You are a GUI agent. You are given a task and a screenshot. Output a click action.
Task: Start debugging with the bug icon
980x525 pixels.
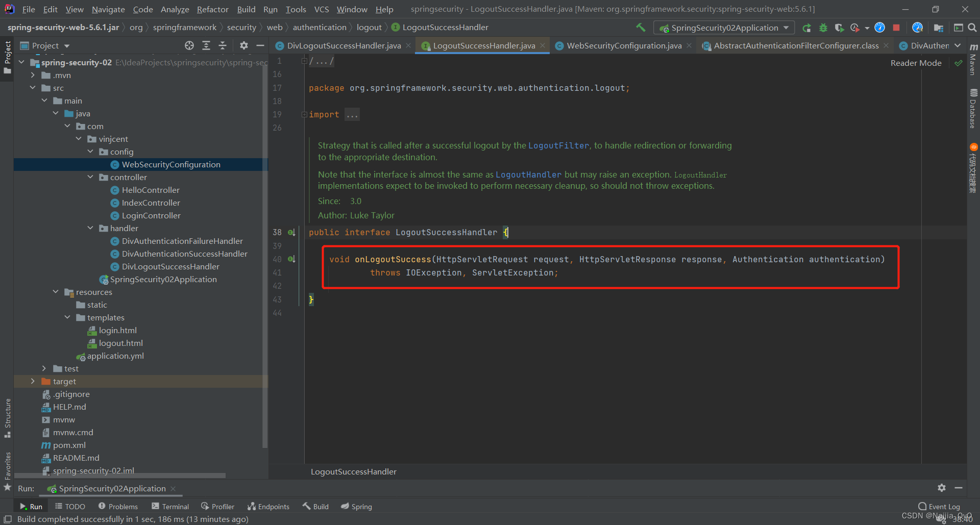(823, 28)
